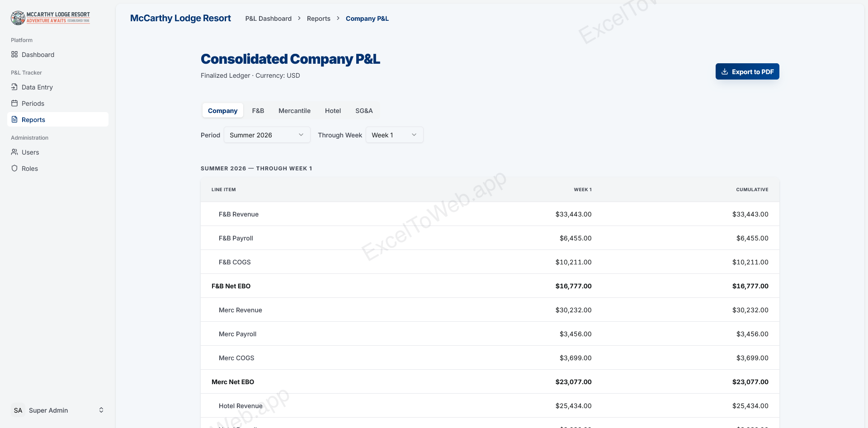Screen dimensions: 868x428
Task: Select the Hotel tab
Action: 333,110
